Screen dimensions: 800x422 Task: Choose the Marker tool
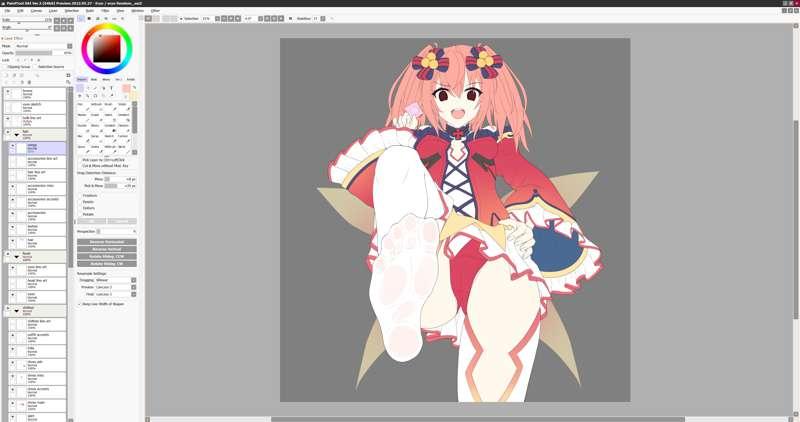pos(83,117)
